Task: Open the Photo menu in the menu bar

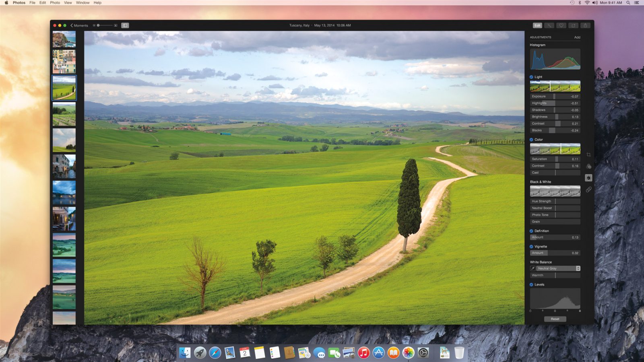Action: click(55, 2)
